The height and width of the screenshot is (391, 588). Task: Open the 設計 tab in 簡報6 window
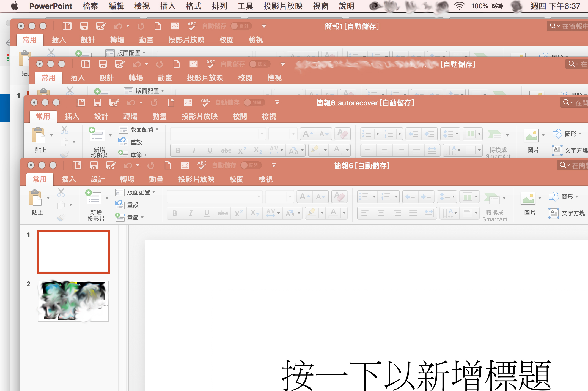pos(98,179)
